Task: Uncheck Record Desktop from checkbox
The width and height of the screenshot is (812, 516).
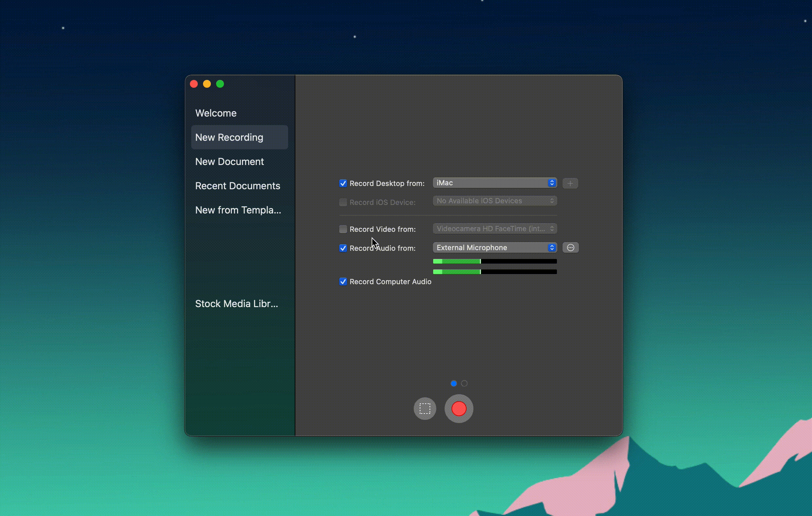Action: click(342, 183)
